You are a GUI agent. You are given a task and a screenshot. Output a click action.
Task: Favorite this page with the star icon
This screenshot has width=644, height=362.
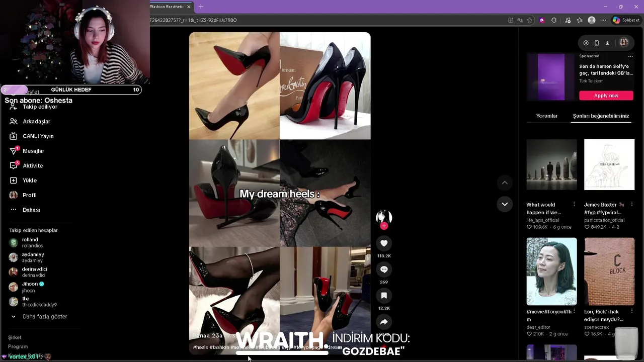(x=530, y=20)
